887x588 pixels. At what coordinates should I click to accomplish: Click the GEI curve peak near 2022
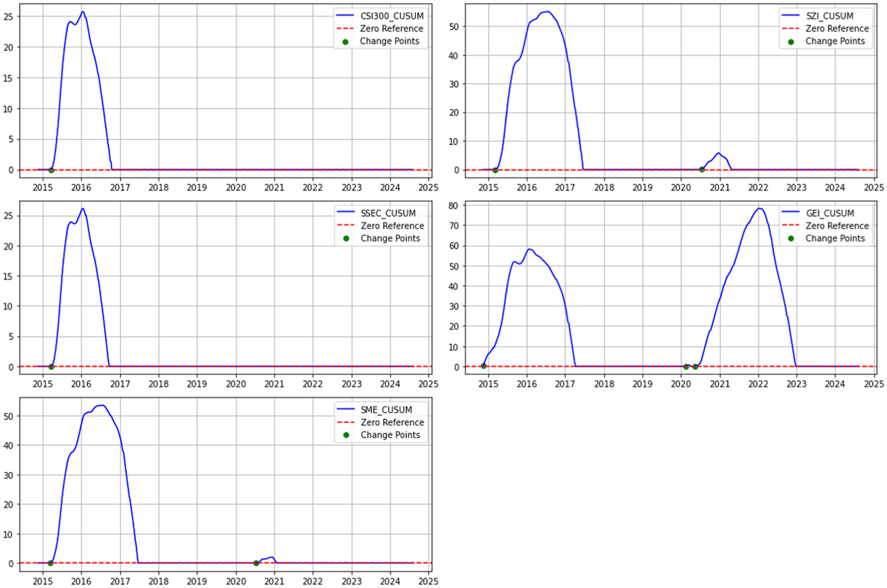[759, 209]
